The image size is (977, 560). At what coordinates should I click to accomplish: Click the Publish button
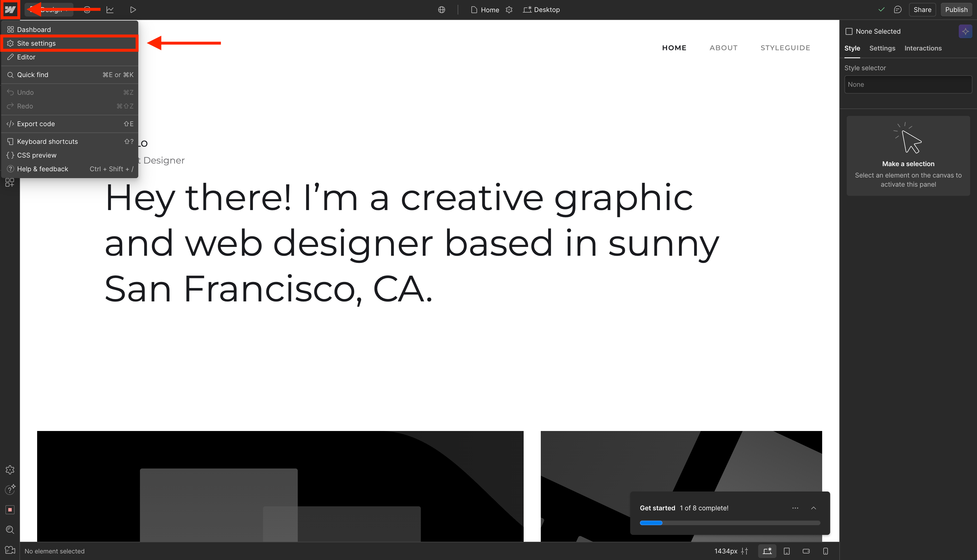click(x=956, y=10)
